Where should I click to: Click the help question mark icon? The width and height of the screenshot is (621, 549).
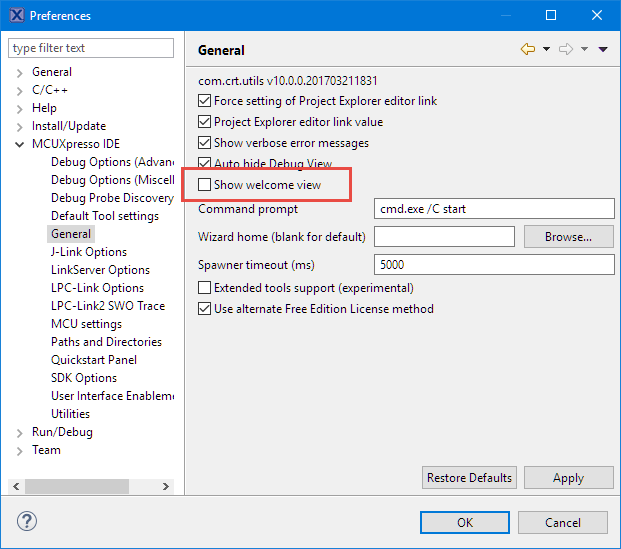coord(27,522)
